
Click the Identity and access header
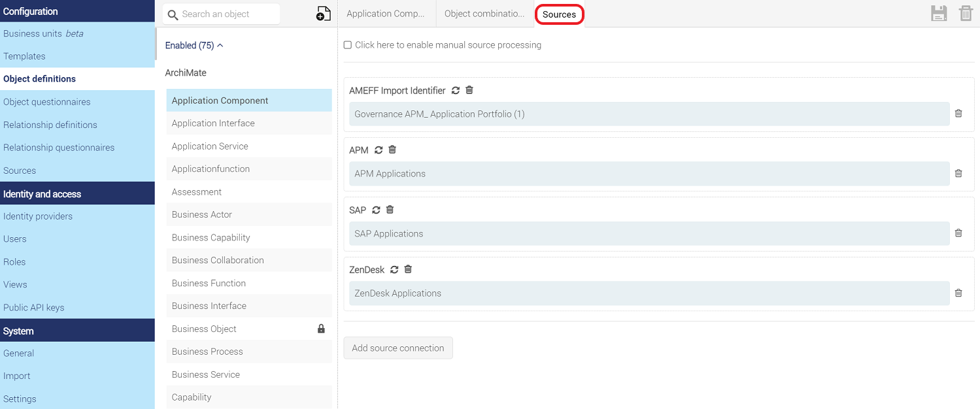pos(77,193)
